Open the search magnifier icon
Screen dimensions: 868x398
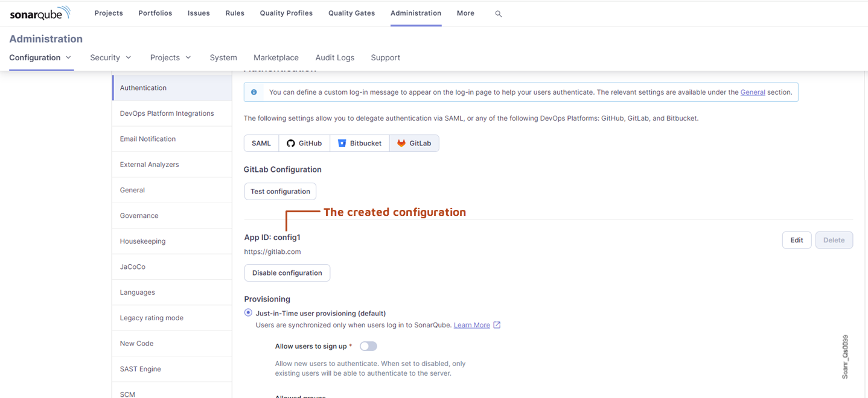[497, 13]
